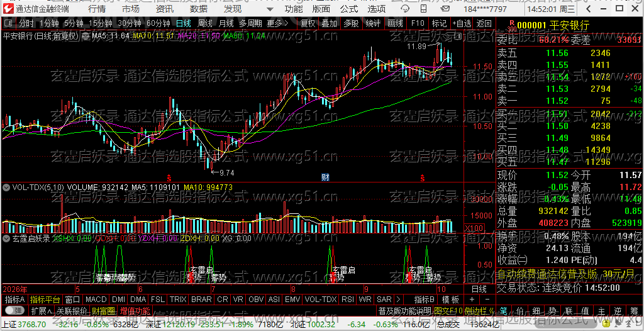Expand more indicators with the > arrow
Viewport: 644px width, 331px height.
pyautogui.click(x=397, y=299)
